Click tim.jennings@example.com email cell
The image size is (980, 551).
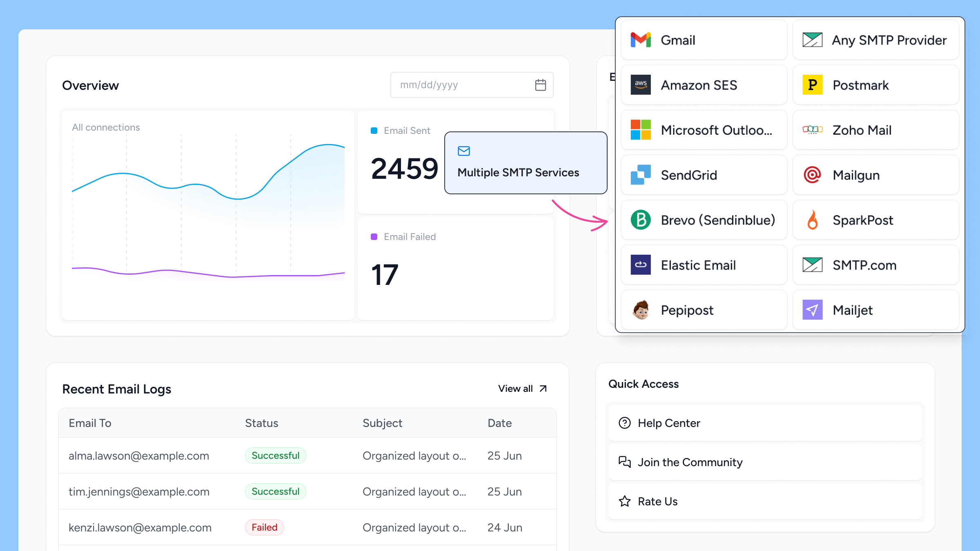(x=139, y=492)
